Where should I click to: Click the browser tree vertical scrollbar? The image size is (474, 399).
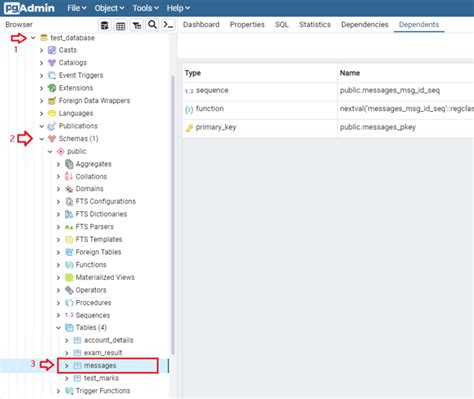pos(173,215)
